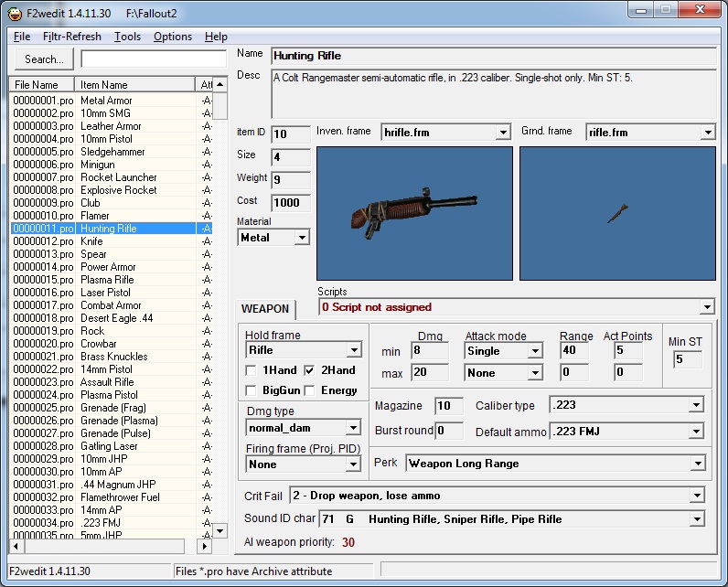Open the Help menu

pos(216,37)
